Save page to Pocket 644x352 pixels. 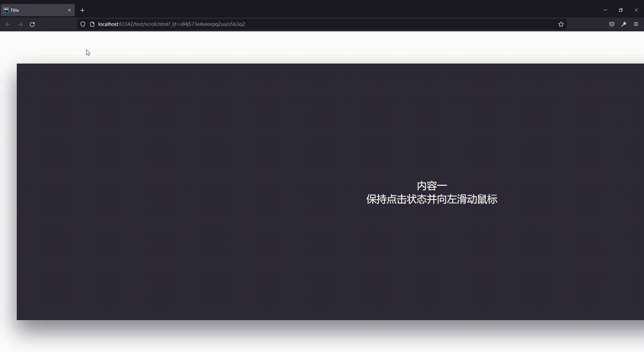tap(612, 24)
